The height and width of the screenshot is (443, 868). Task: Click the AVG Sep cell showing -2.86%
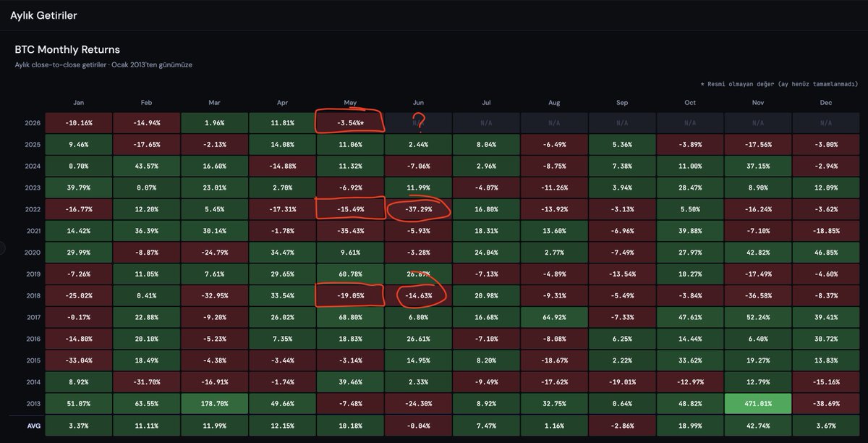coord(622,426)
